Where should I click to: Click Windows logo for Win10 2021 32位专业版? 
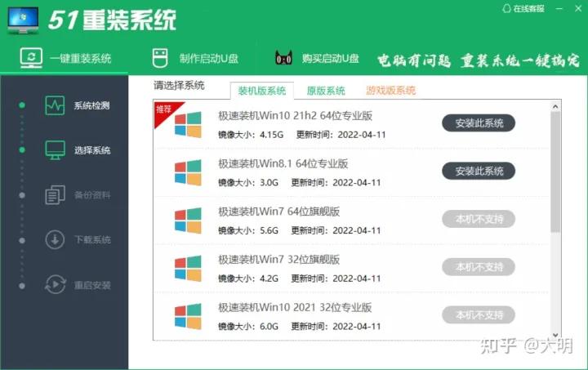(188, 316)
